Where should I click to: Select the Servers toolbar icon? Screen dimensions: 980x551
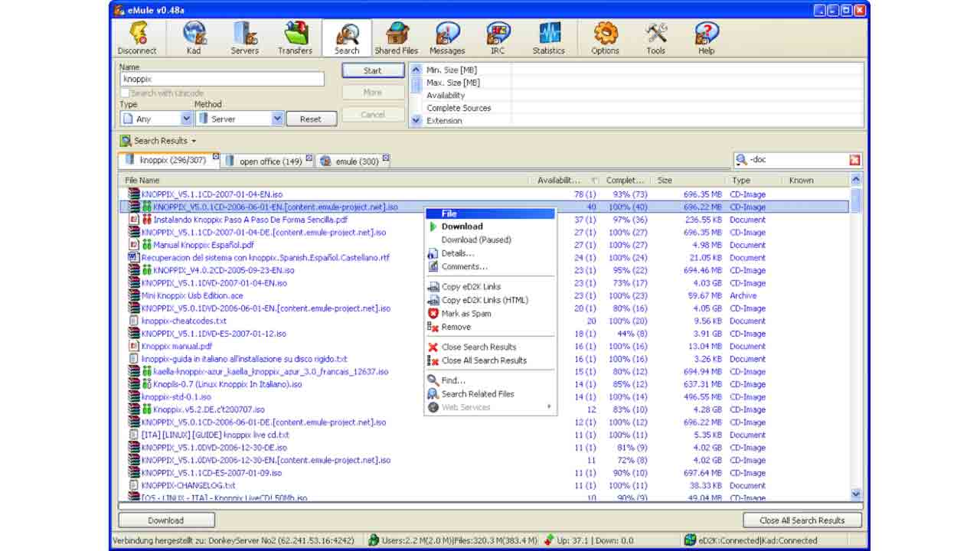point(243,37)
